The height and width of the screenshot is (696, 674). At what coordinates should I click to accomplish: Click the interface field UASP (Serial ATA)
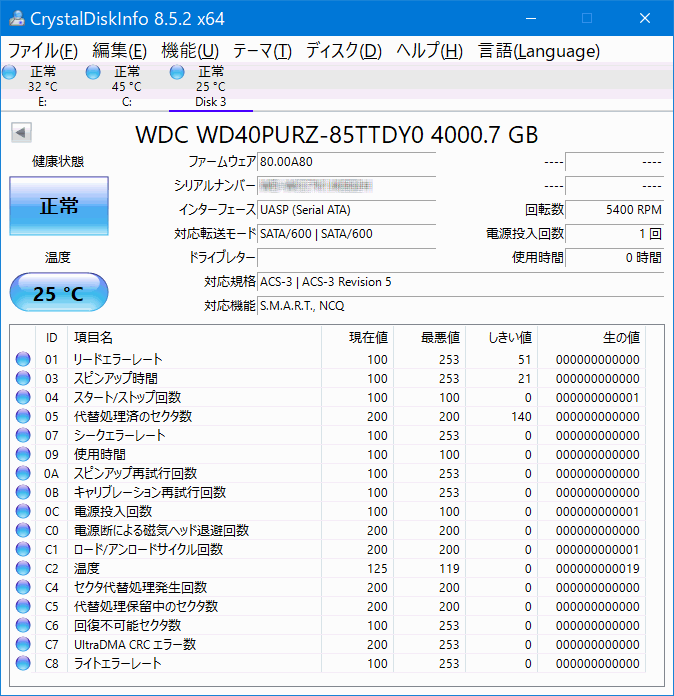346,210
